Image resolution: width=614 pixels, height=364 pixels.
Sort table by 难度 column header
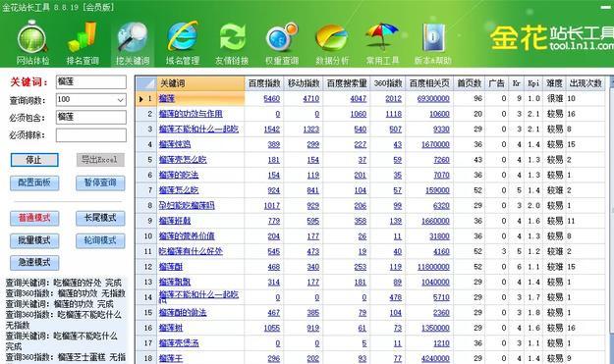pyautogui.click(x=554, y=83)
